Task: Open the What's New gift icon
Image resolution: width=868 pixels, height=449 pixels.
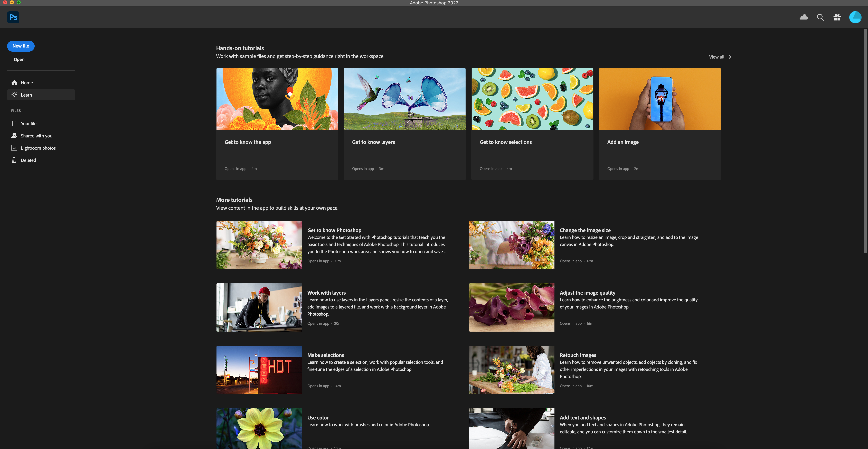Action: pos(837,17)
